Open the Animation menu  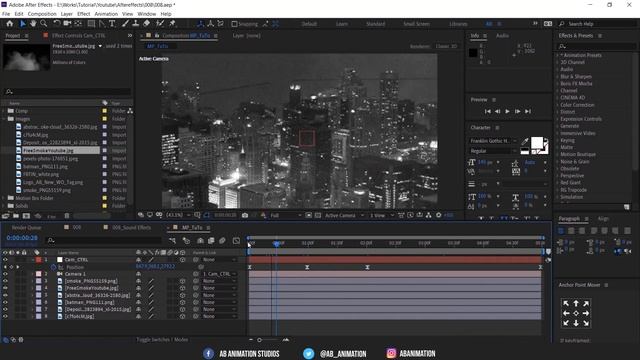(x=106, y=14)
